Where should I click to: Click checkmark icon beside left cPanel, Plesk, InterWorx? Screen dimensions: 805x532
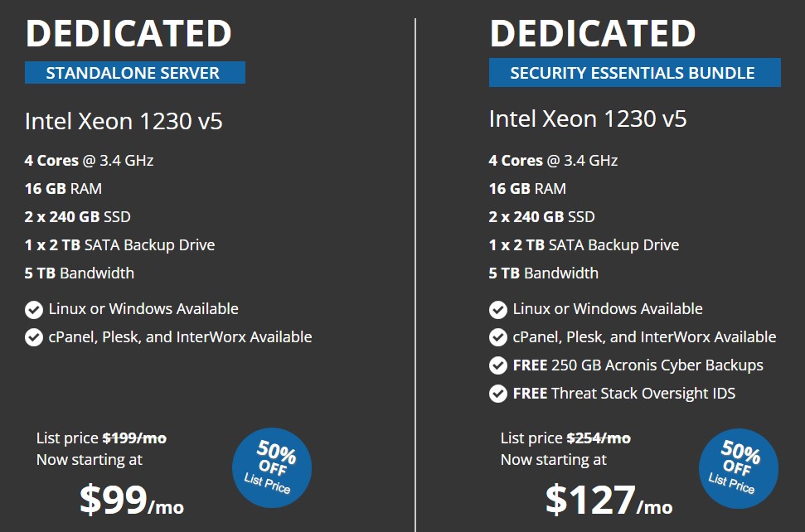[34, 338]
